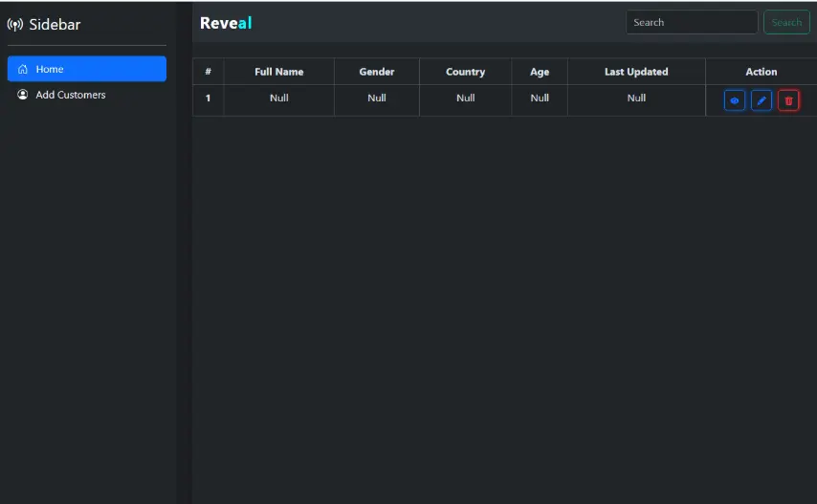Image resolution: width=817 pixels, height=504 pixels.
Task: Edit customer row 1 with pencil icon
Action: (762, 100)
